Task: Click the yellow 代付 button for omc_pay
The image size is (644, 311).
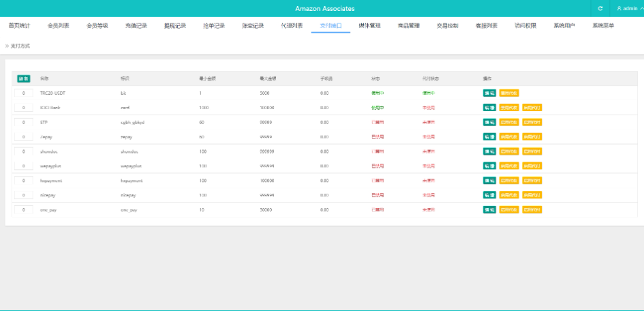Action: 532,210
